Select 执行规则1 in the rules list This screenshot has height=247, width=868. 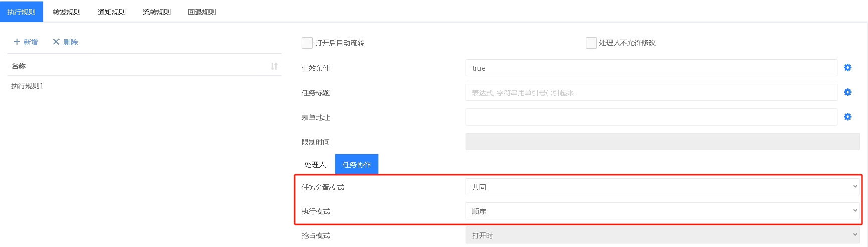28,86
